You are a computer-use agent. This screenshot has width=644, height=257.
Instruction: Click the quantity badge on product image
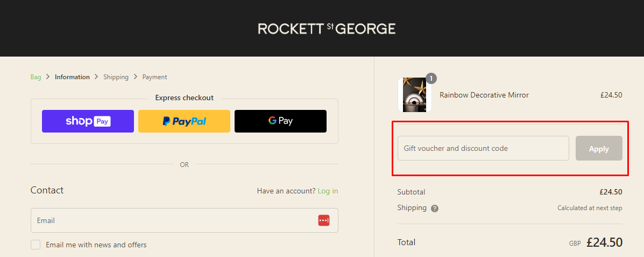tap(431, 79)
